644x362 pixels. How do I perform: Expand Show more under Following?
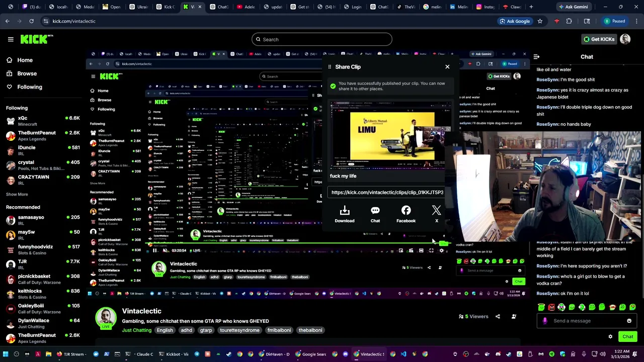point(17,194)
